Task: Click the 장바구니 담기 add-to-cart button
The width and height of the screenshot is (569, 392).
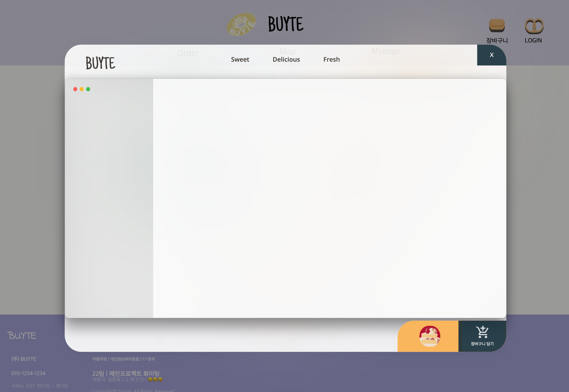Action: [x=482, y=336]
